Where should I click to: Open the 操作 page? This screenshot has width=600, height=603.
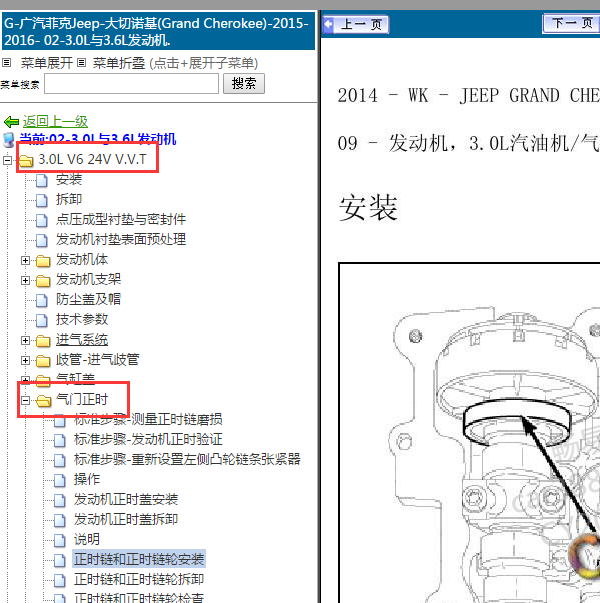tap(87, 480)
